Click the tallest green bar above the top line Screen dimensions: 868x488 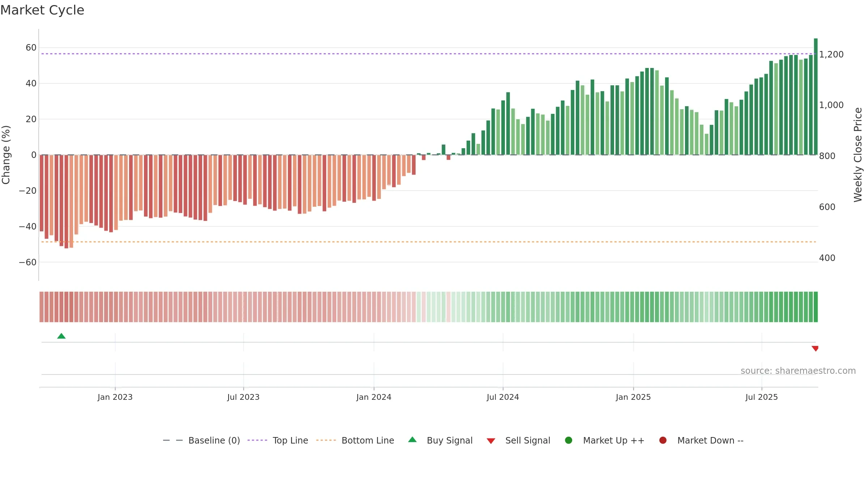tap(816, 97)
